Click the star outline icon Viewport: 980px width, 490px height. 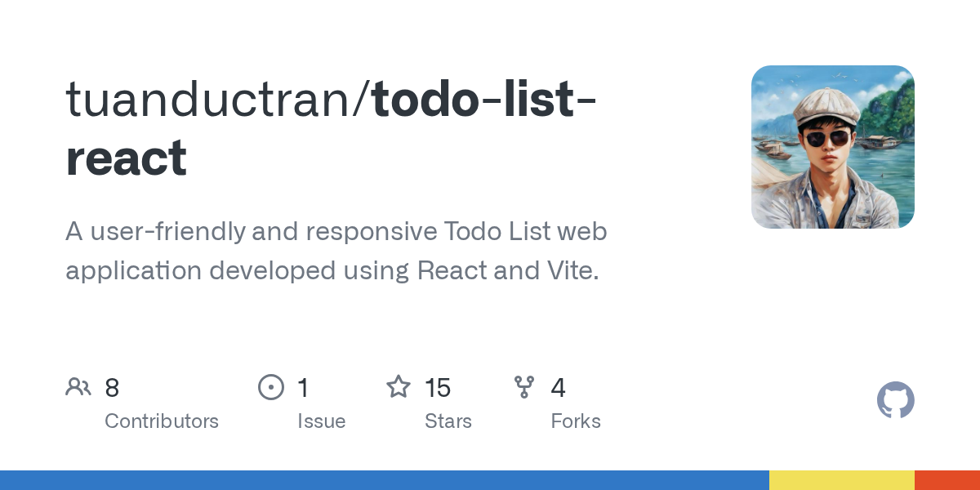click(399, 386)
